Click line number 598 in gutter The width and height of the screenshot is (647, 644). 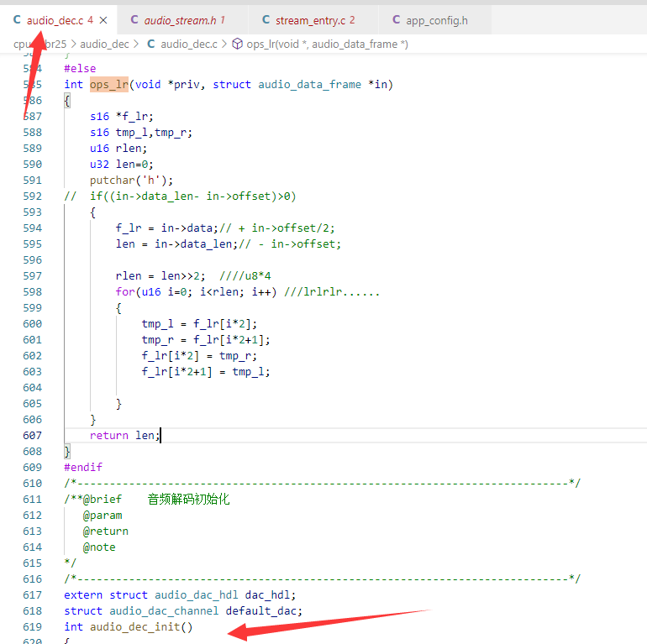32,292
